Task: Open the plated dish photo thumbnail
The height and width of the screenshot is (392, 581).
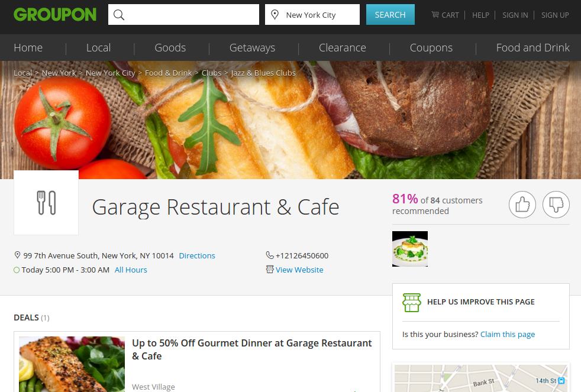Action: (410, 249)
